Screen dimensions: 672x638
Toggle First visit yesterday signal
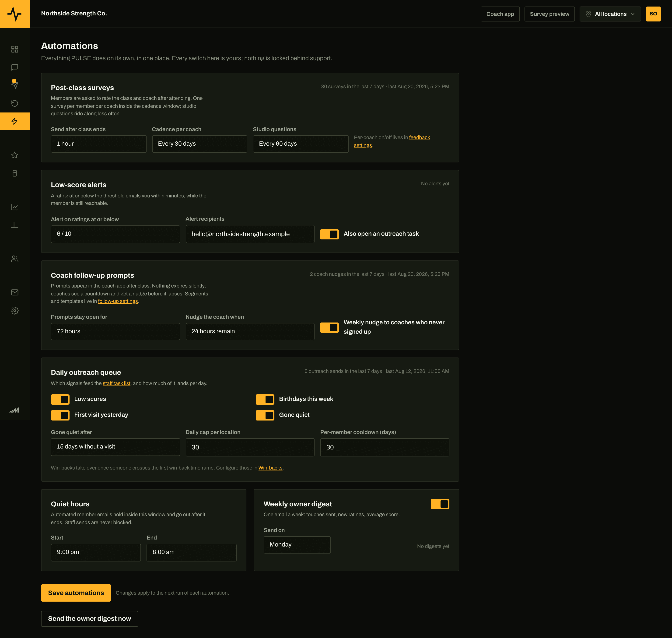[60, 415]
